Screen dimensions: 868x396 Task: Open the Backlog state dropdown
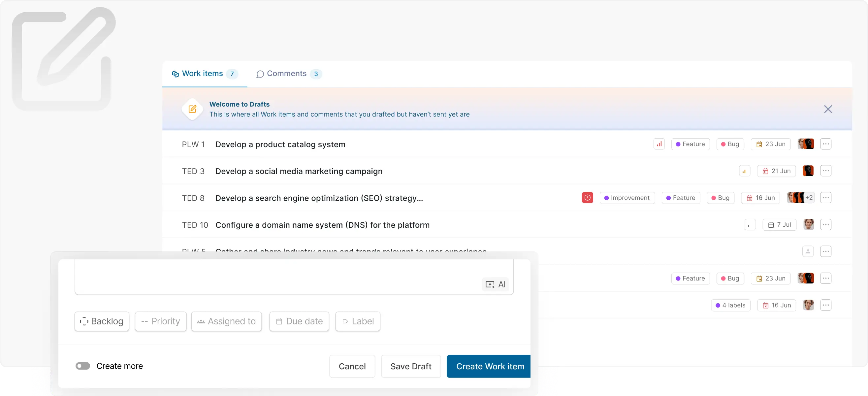102,321
